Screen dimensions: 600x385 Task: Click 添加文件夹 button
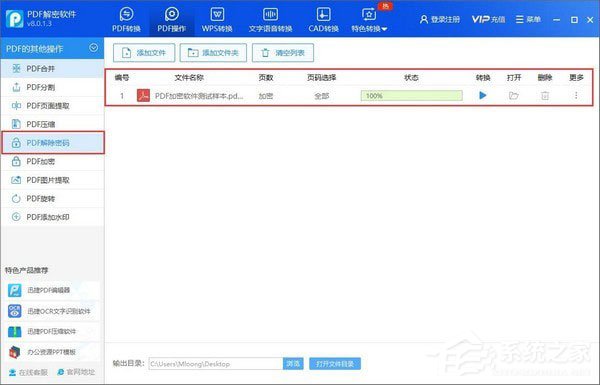213,53
